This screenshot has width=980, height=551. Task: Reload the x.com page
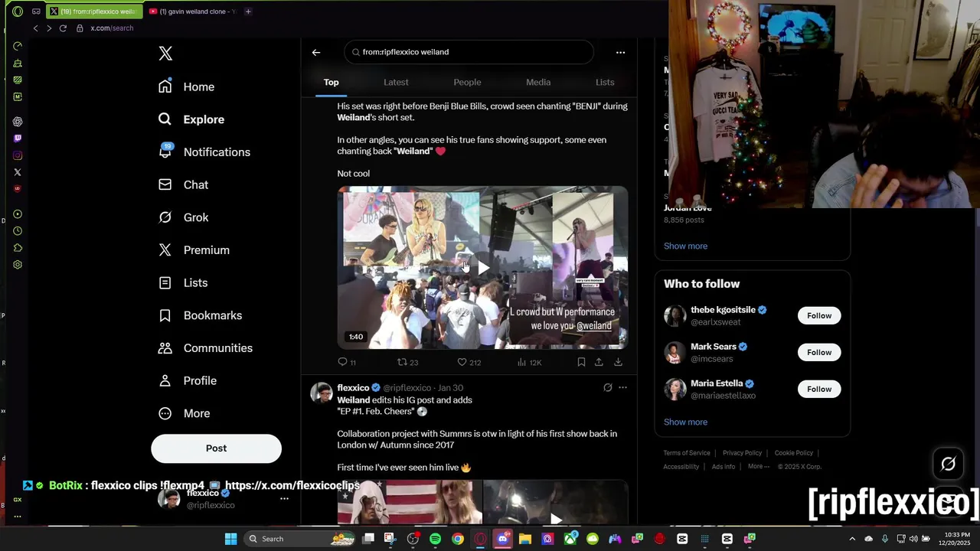tap(63, 28)
